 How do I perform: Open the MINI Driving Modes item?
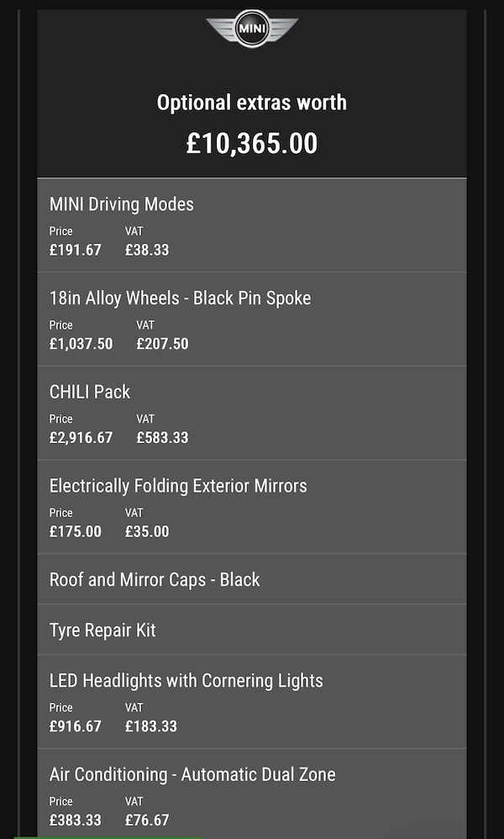click(122, 204)
